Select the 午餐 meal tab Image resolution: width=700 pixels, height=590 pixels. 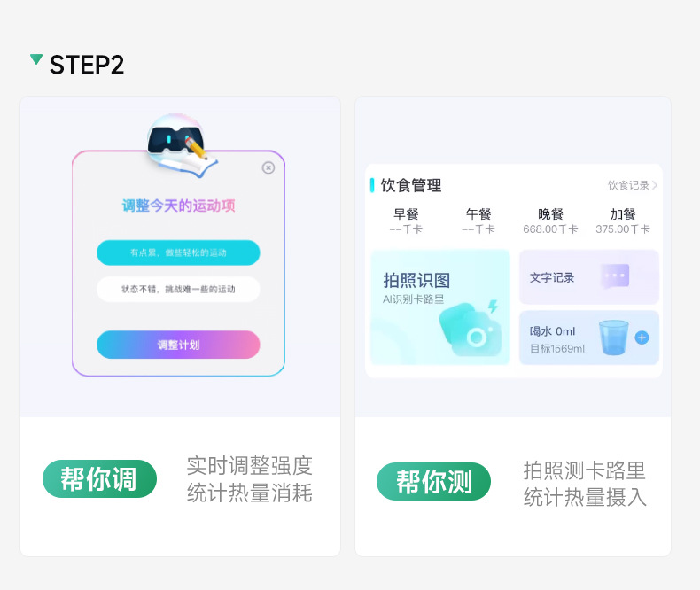[478, 221]
